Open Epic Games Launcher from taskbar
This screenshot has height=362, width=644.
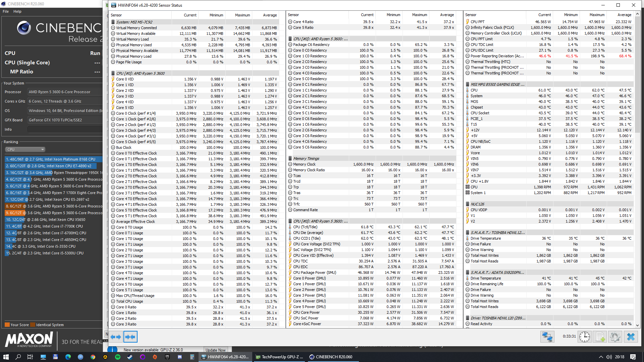click(x=167, y=357)
